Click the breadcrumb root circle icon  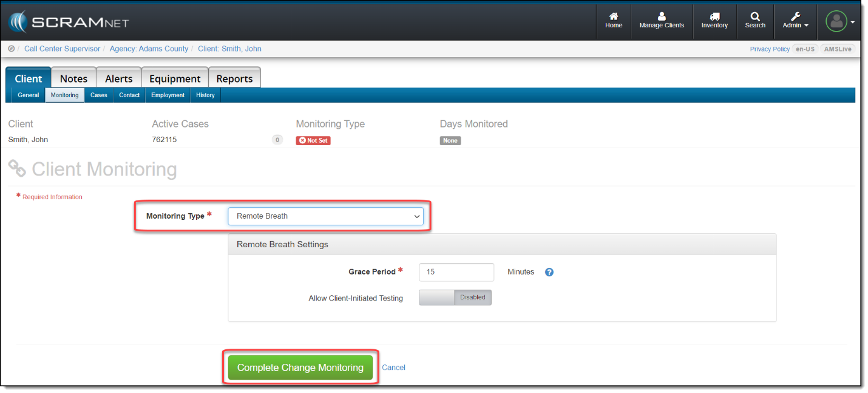pos(12,49)
